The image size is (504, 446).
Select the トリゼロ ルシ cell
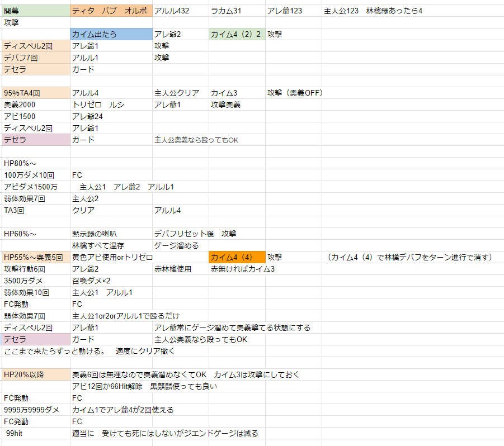(111, 105)
